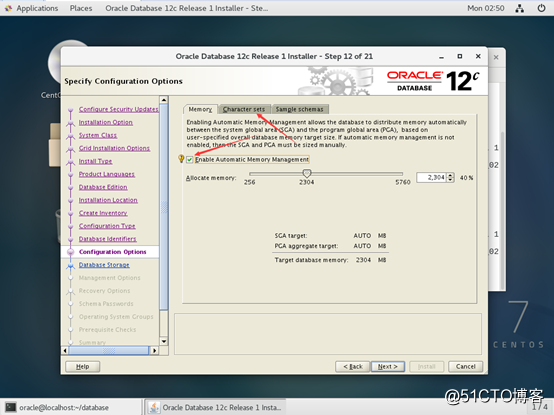Go to Database Storage step
Viewport: 554px width, 415px height.
(x=104, y=265)
